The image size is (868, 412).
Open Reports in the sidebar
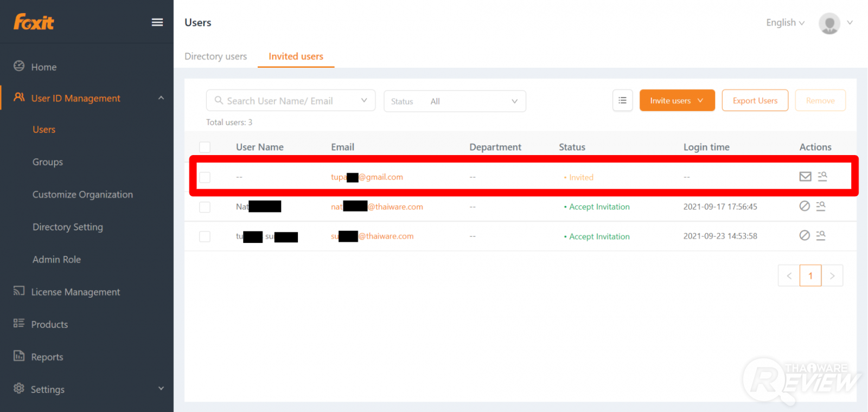(47, 357)
